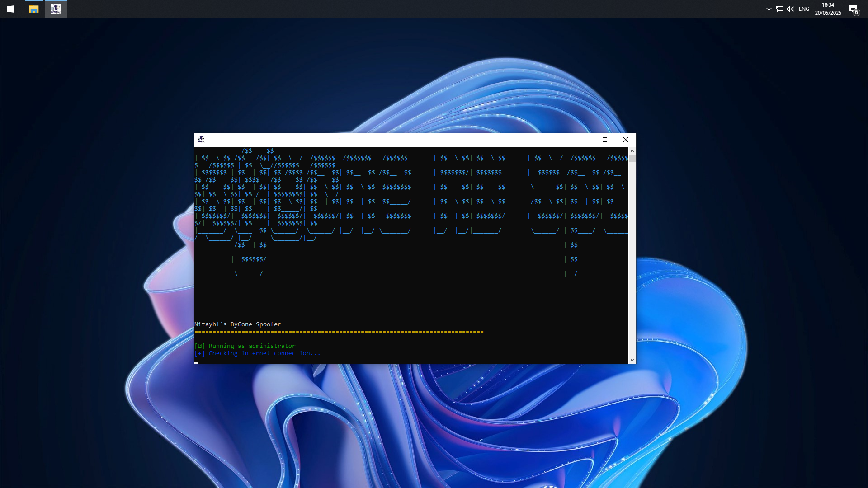Show hidden system tray icons
Screen dimensions: 868x488
click(x=769, y=9)
